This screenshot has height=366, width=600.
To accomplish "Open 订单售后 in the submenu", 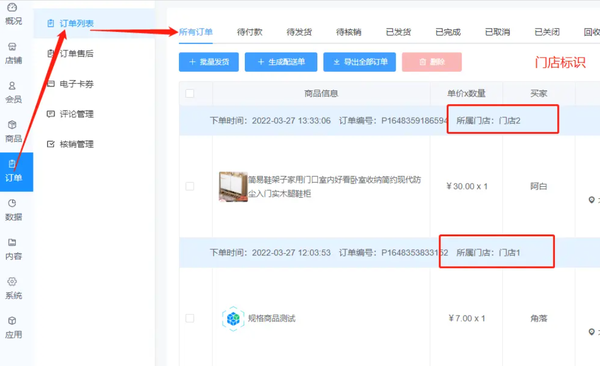I will (70, 54).
